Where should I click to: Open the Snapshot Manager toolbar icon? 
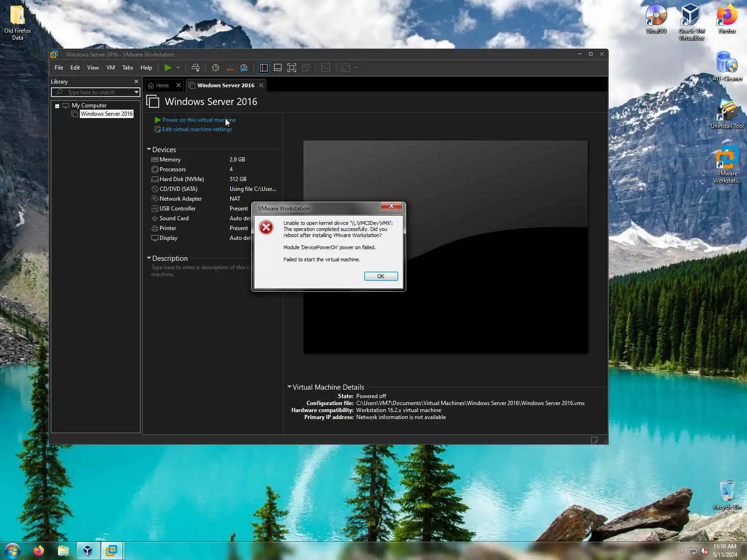coord(244,68)
